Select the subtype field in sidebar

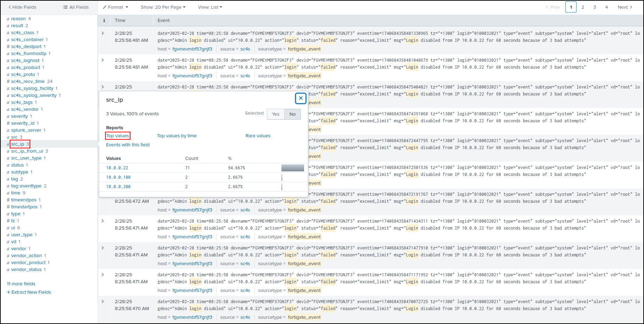click(19, 172)
